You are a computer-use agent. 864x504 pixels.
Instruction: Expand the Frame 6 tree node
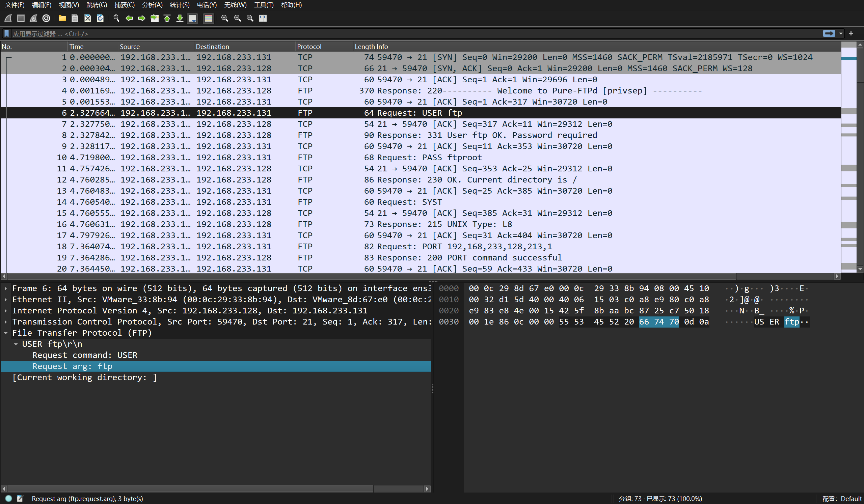click(6, 288)
